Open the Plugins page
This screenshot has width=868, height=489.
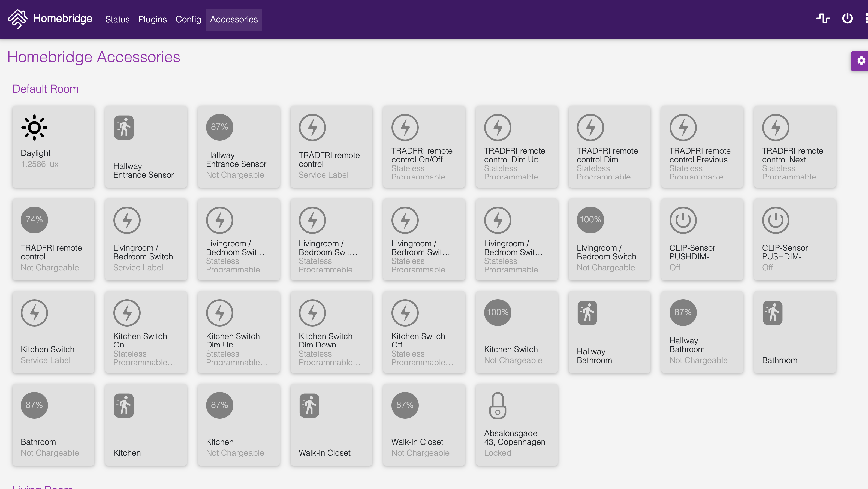[x=152, y=19]
